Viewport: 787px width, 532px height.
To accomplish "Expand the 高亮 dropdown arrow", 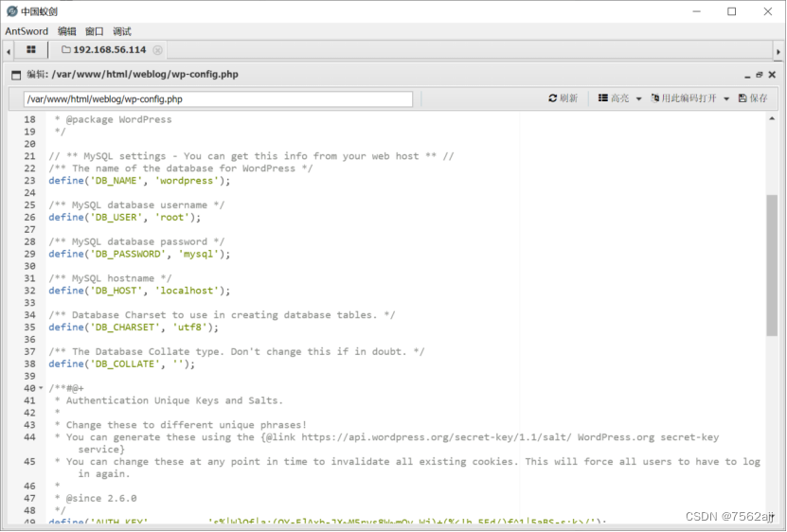I will point(639,98).
